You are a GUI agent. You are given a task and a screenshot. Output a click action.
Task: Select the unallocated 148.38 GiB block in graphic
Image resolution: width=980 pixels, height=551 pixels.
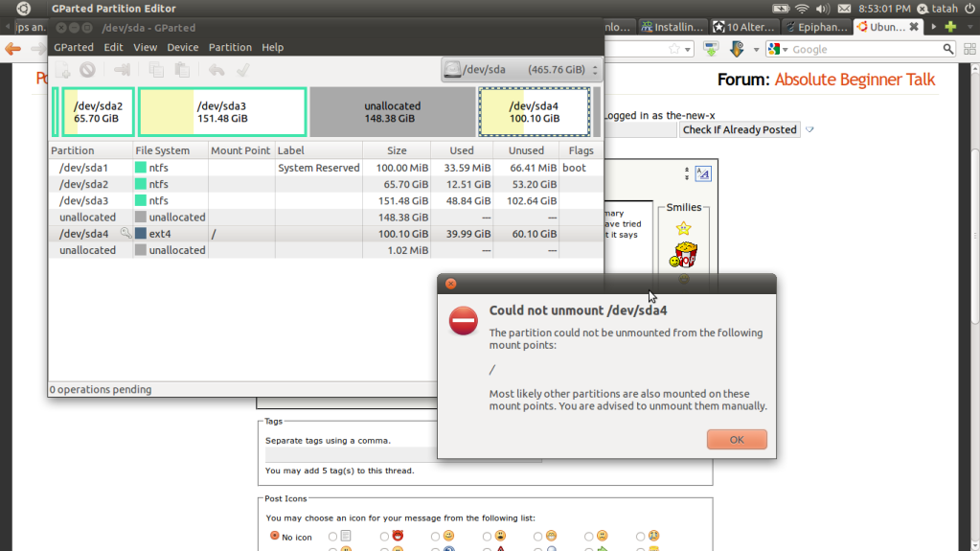[x=393, y=112]
